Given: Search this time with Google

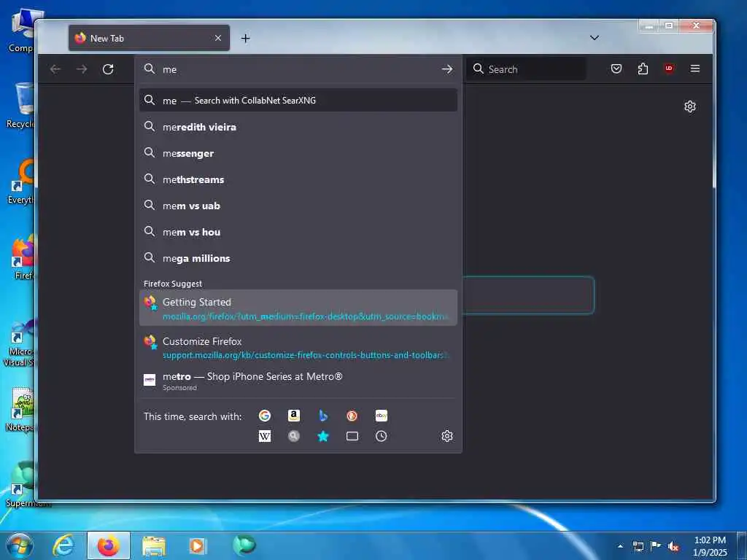Looking at the screenshot, I should pyautogui.click(x=265, y=416).
